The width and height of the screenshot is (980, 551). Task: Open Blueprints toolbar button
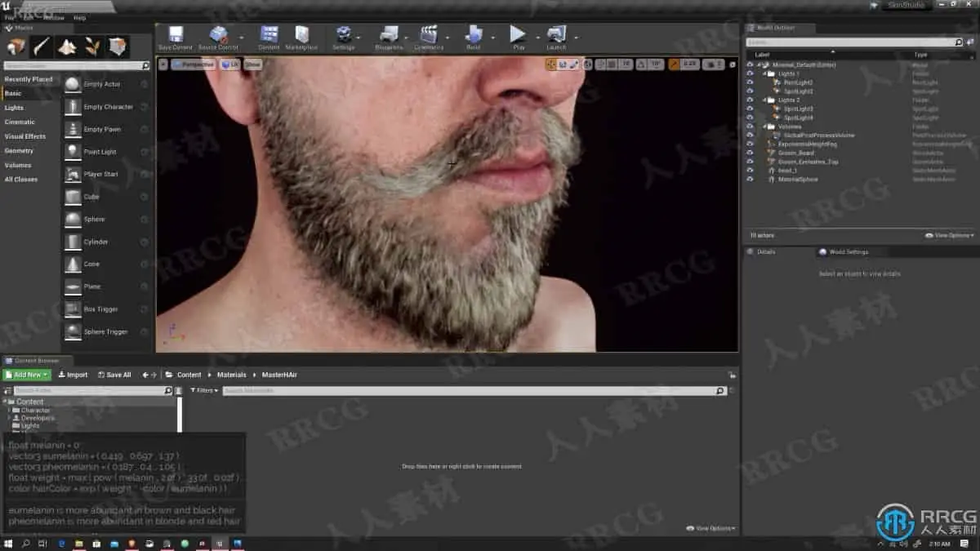coord(389,35)
